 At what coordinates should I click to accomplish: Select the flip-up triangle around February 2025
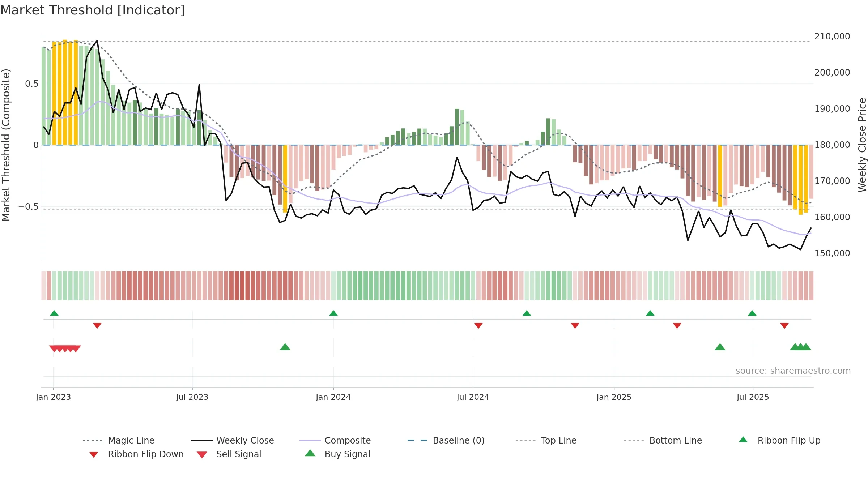[x=650, y=313]
